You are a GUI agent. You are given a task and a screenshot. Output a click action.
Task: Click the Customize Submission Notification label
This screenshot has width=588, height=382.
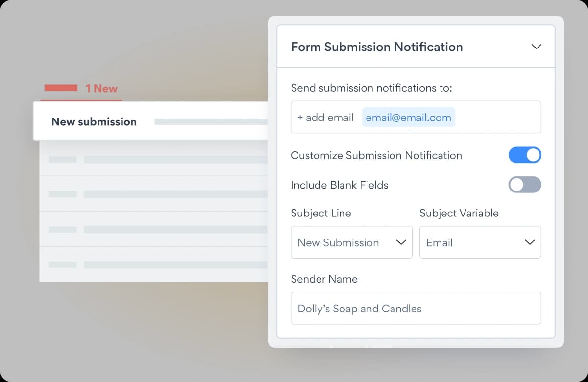[376, 155]
